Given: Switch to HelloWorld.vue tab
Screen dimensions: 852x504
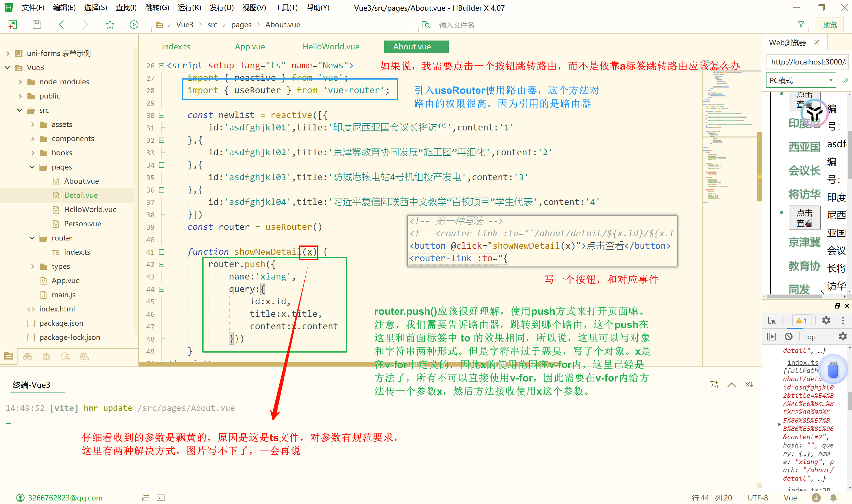Looking at the screenshot, I should coord(331,46).
